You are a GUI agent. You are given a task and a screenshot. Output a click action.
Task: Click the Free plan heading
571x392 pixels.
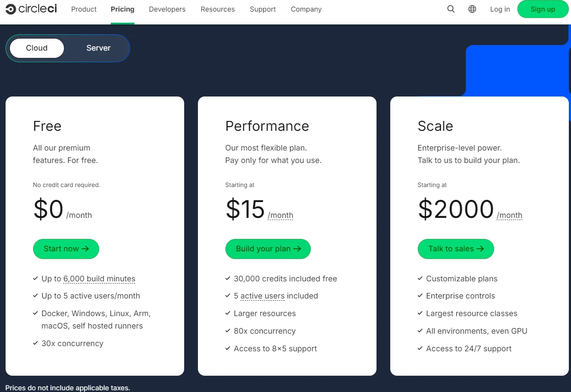tap(47, 126)
